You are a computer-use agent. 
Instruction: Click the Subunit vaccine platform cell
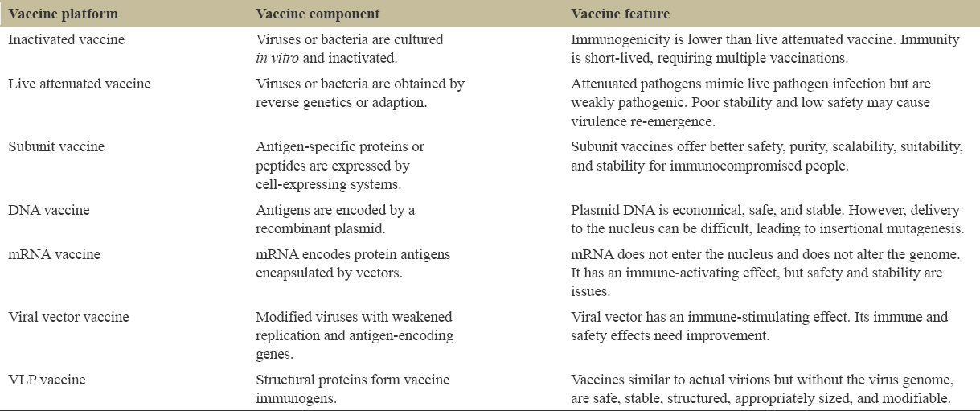tap(56, 146)
